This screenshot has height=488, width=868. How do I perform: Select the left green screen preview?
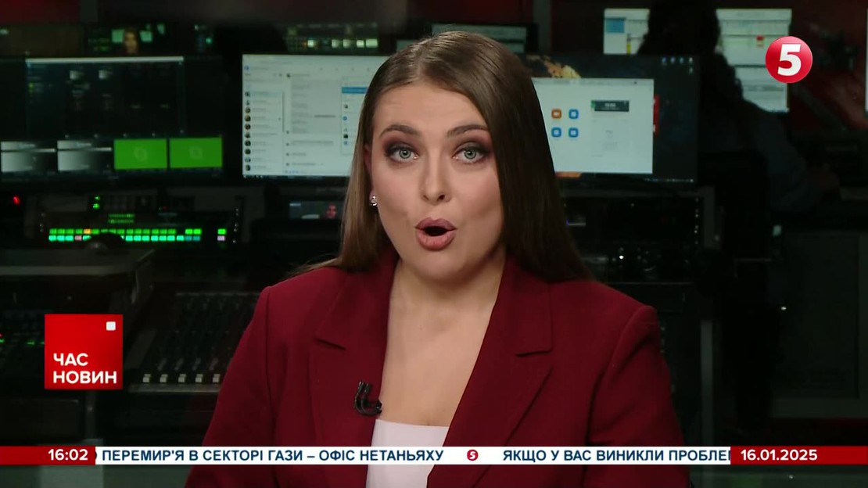(x=141, y=153)
